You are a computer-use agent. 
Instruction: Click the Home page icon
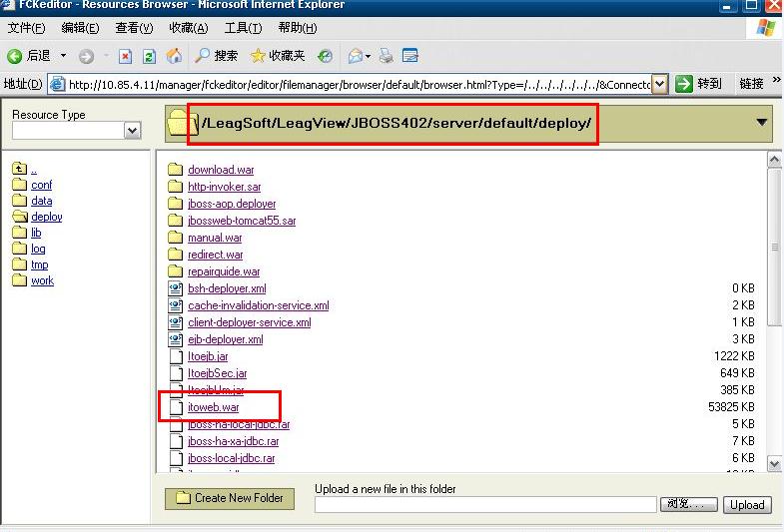174,56
